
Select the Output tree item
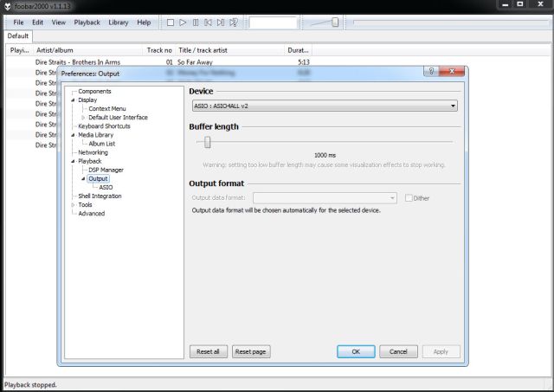[x=98, y=179]
